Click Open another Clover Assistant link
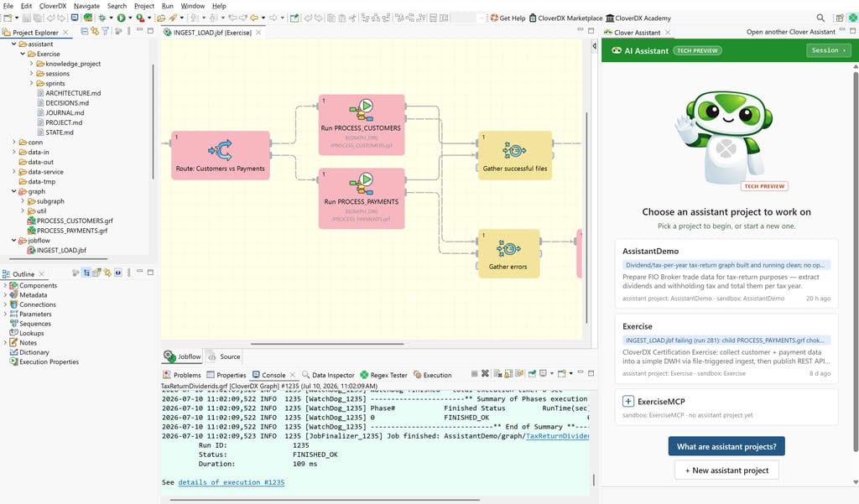The width and height of the screenshot is (859, 504). [790, 32]
